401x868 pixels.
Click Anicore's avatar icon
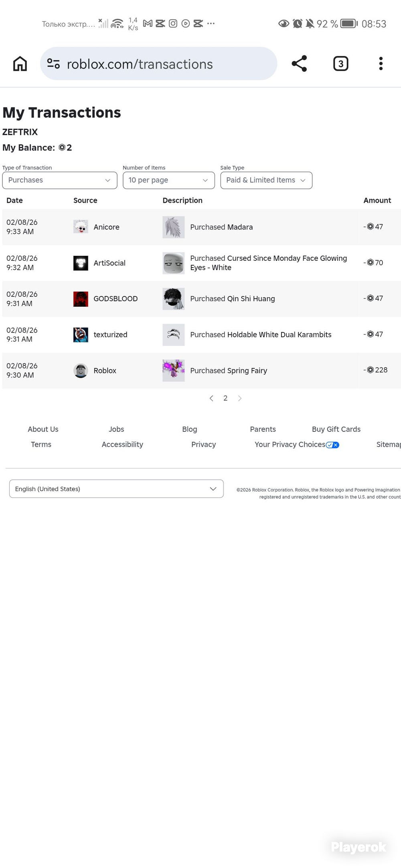tap(81, 227)
